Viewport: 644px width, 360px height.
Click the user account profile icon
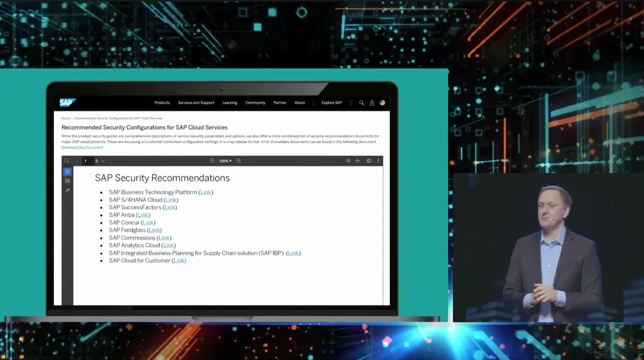point(372,103)
